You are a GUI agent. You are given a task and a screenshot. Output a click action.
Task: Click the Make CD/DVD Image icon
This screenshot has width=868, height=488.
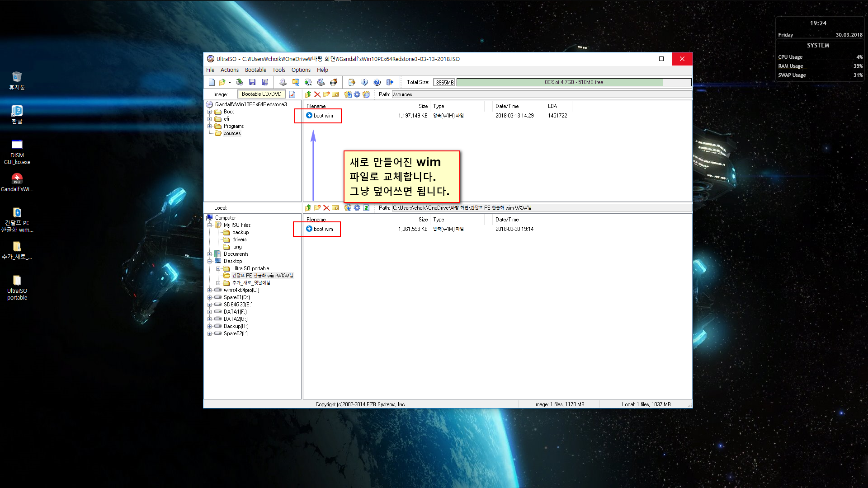283,82
